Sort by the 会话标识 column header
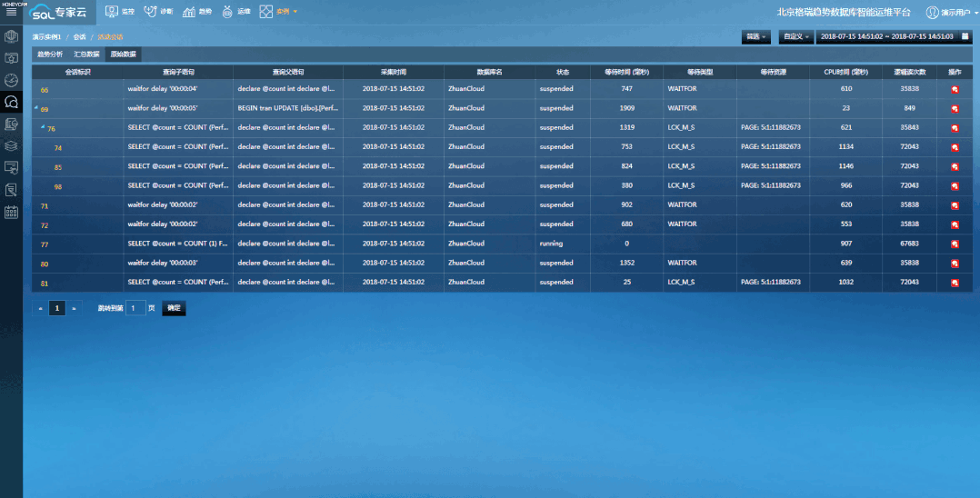Viewport: 980px width, 498px height. [78, 72]
